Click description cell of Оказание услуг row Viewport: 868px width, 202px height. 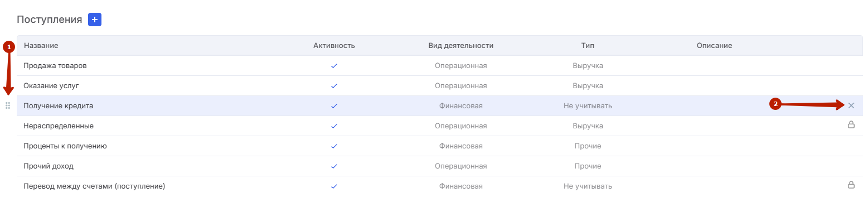(714, 86)
